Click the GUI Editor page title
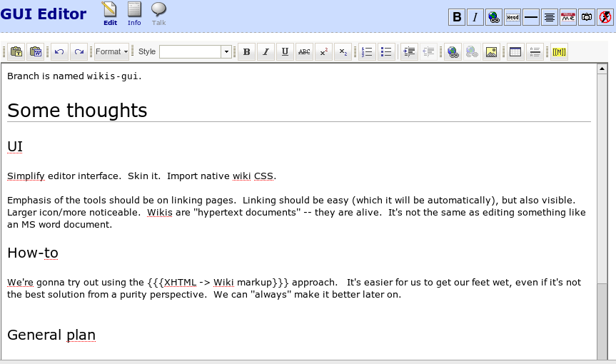The width and height of the screenshot is (616, 364). click(x=44, y=14)
